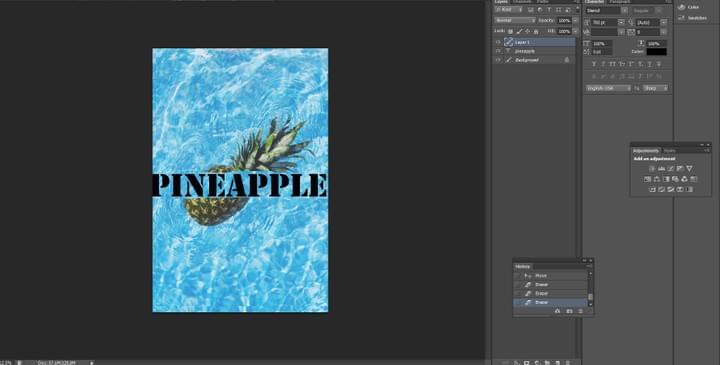This screenshot has width=720, height=365.
Task: Open the layer Fill slider arrow
Action: coord(575,31)
